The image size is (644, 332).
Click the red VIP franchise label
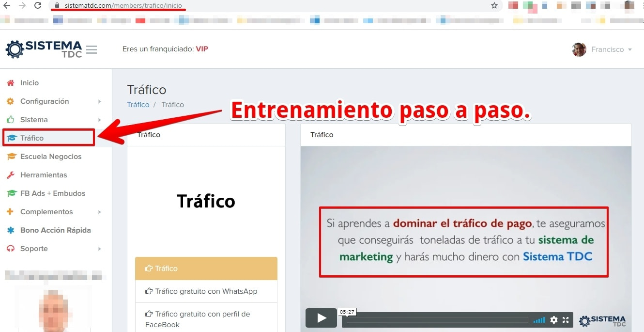(x=202, y=49)
